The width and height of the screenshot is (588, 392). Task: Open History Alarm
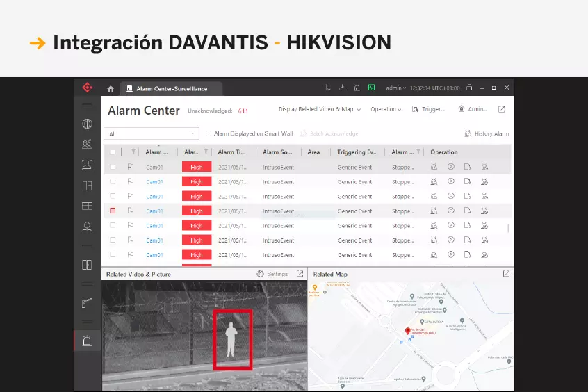click(x=487, y=133)
